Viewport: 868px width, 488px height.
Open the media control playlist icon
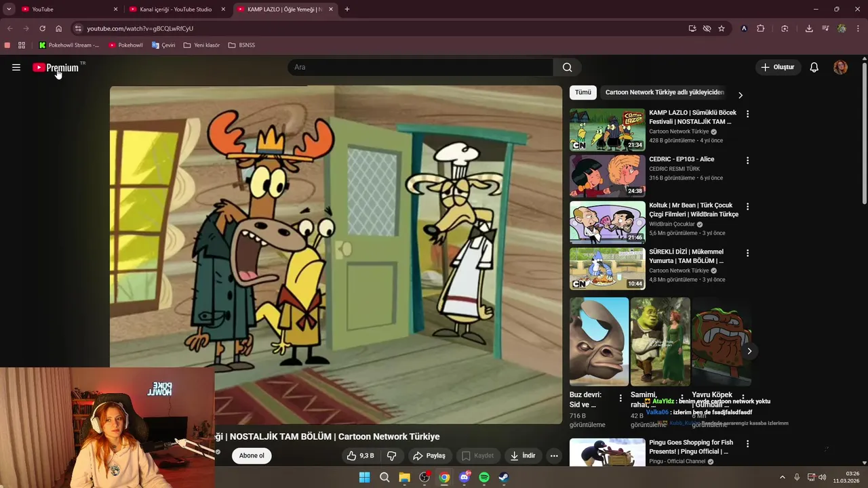click(825, 28)
